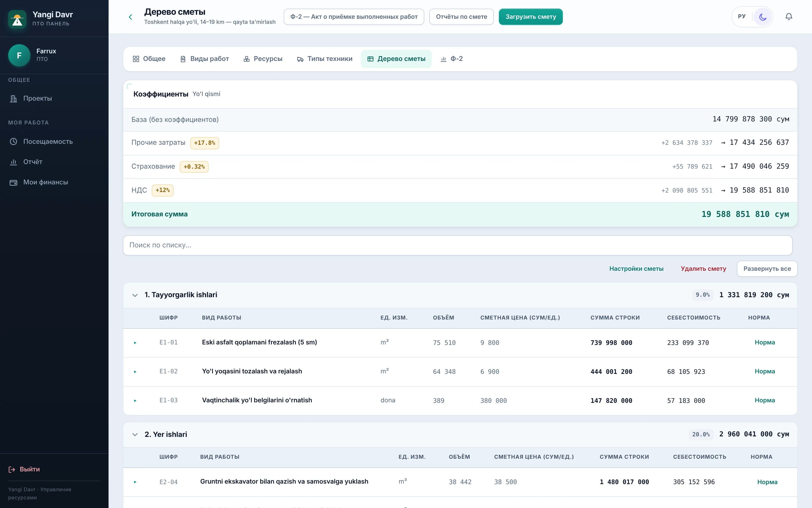Open the Ресурсы tab
Screen dimensions: 812x508
point(263,59)
